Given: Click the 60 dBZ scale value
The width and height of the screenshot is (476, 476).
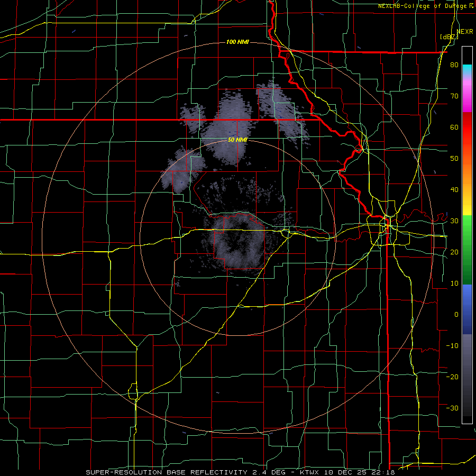Looking at the screenshot, I should (454, 127).
